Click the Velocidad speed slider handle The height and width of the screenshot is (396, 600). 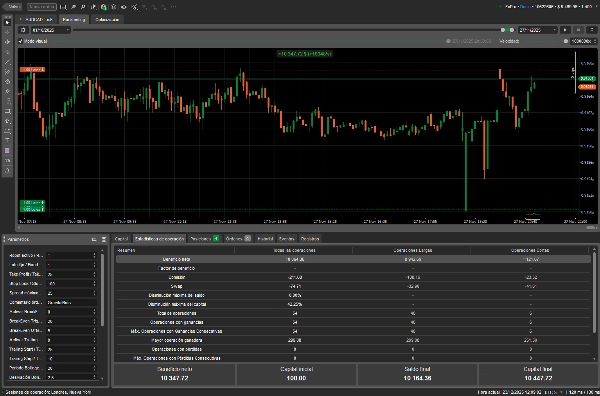[566, 41]
